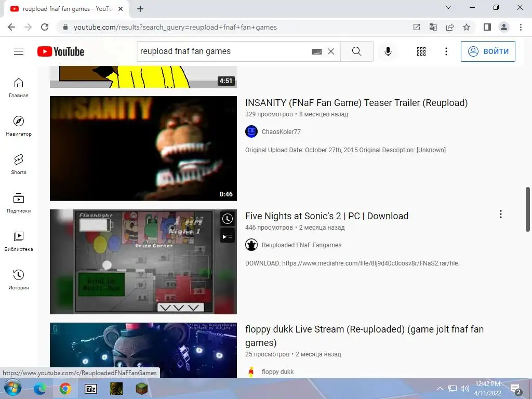Add Sonic's 2 video to Watch later
Image resolution: width=532 pixels, height=399 pixels.
pyautogui.click(x=228, y=219)
